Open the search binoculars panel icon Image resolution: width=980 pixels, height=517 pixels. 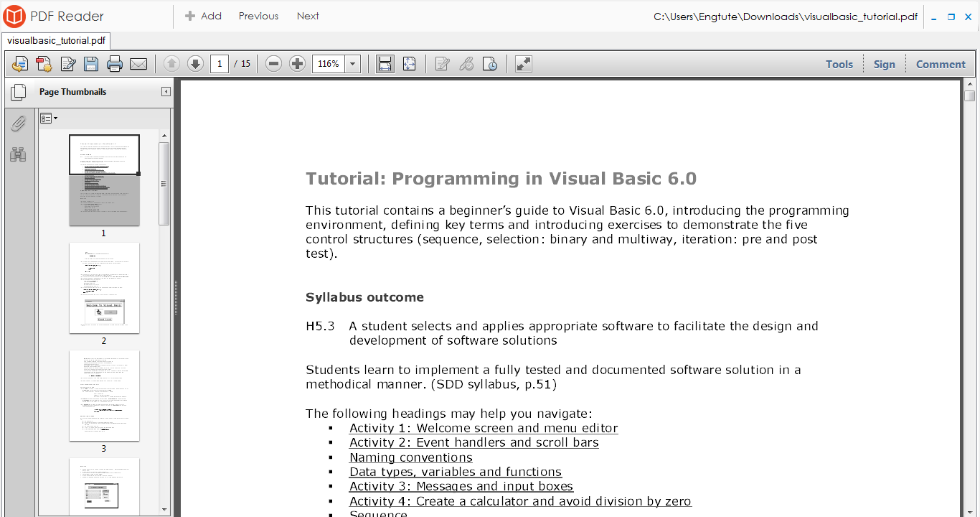[x=19, y=154]
